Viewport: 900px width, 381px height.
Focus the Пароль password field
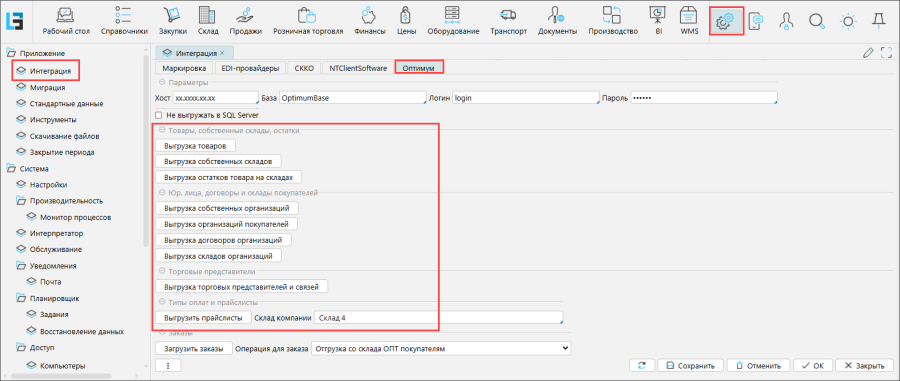click(704, 98)
